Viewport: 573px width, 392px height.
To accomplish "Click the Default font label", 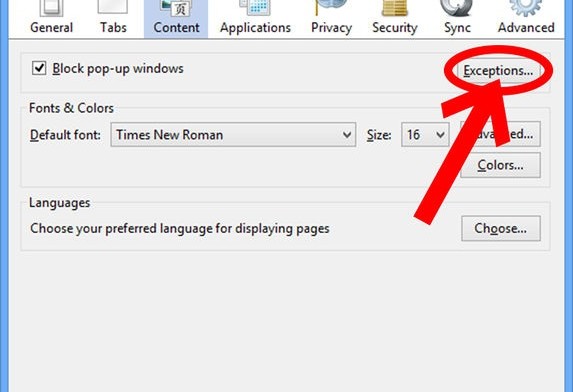I will point(65,135).
